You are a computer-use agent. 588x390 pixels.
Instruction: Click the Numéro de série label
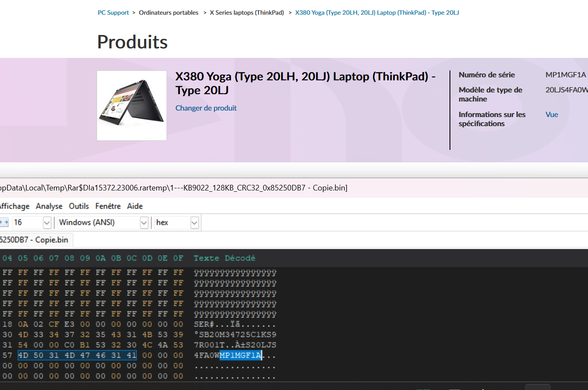point(487,75)
